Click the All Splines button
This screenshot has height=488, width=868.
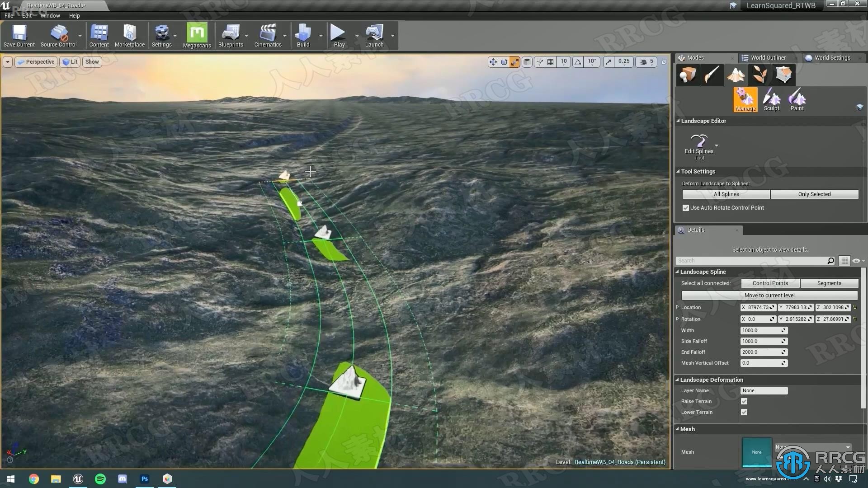[x=726, y=194]
